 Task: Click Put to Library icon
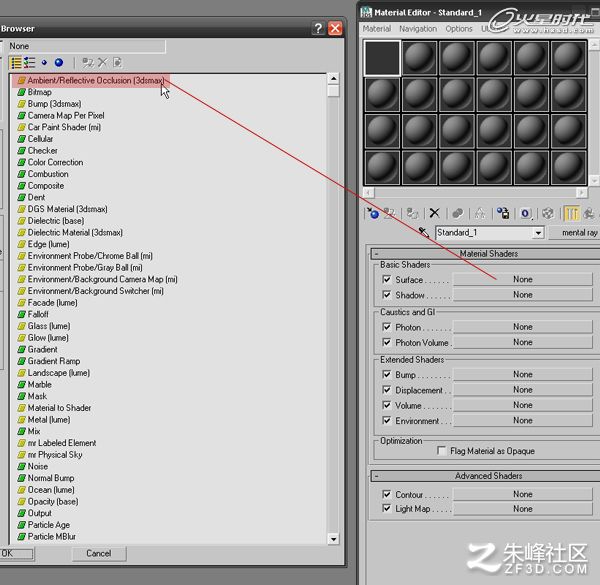click(x=503, y=213)
